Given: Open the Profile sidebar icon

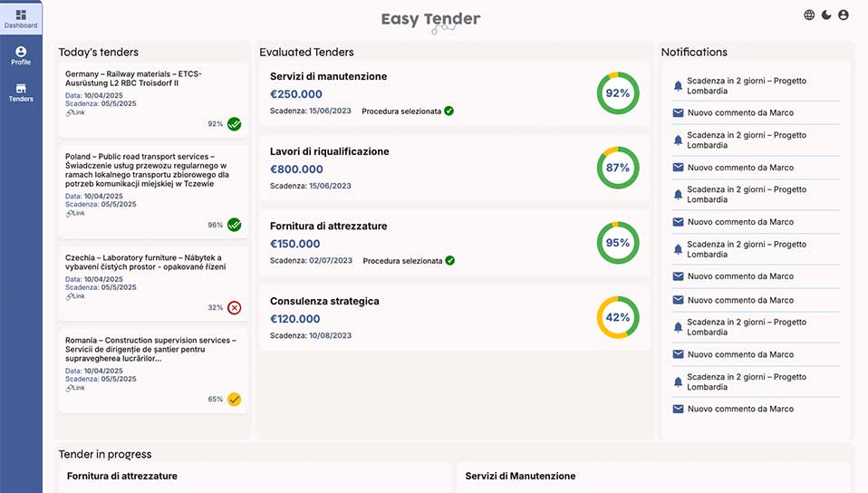Looking at the screenshot, I should (21, 55).
